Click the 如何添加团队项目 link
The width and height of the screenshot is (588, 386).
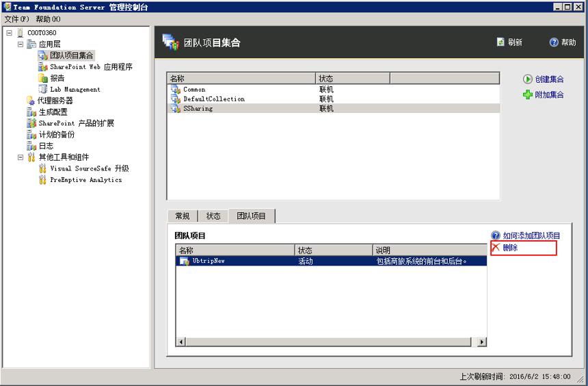click(x=531, y=235)
